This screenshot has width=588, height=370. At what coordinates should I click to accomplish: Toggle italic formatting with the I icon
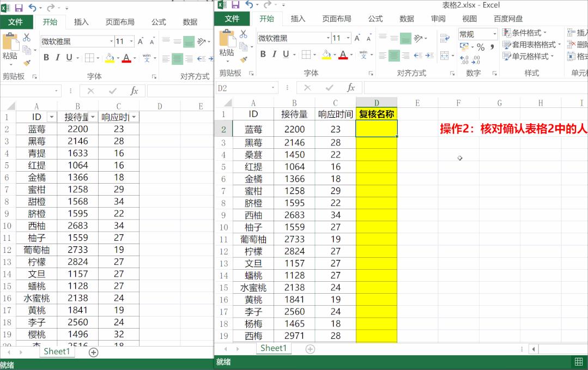pyautogui.click(x=274, y=54)
